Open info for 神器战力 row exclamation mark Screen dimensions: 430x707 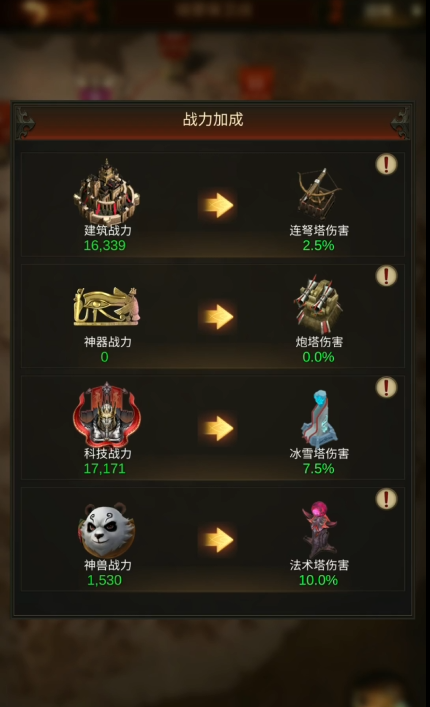pyautogui.click(x=386, y=275)
